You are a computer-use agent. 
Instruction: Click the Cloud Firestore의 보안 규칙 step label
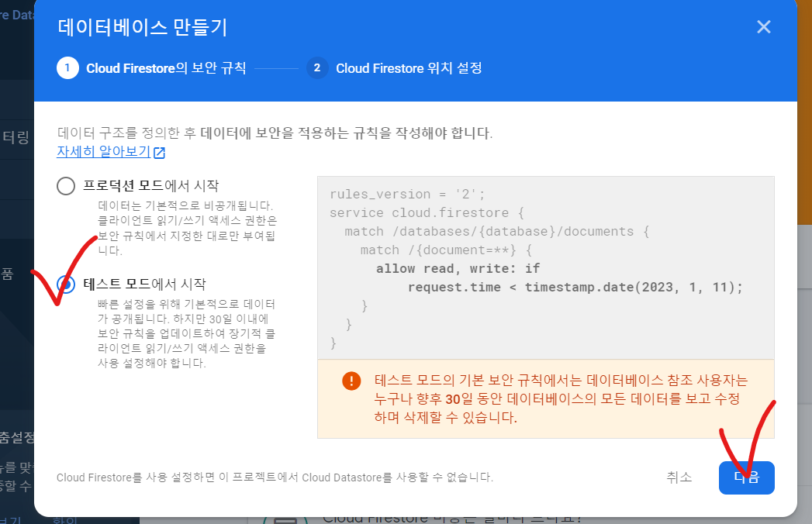click(x=166, y=68)
